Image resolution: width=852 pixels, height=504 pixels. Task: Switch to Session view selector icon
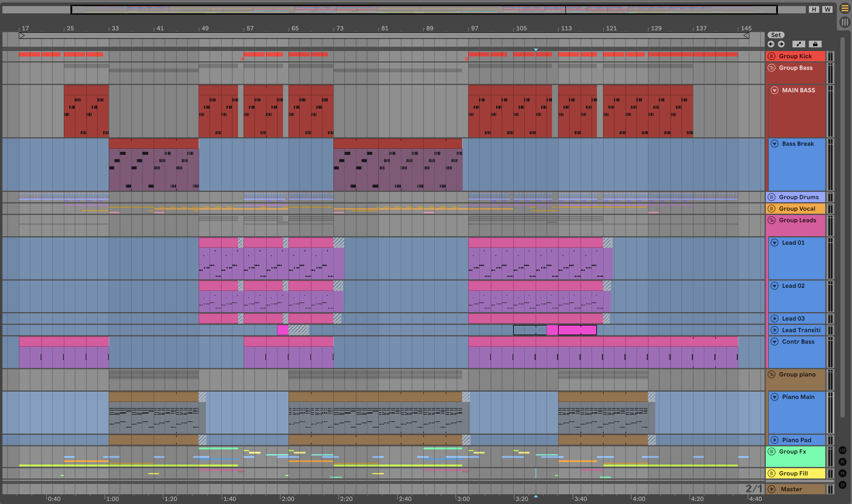(844, 22)
